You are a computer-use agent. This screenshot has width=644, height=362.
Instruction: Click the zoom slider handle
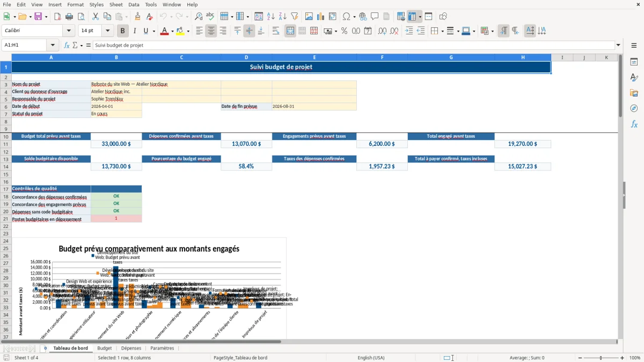coord(601,358)
